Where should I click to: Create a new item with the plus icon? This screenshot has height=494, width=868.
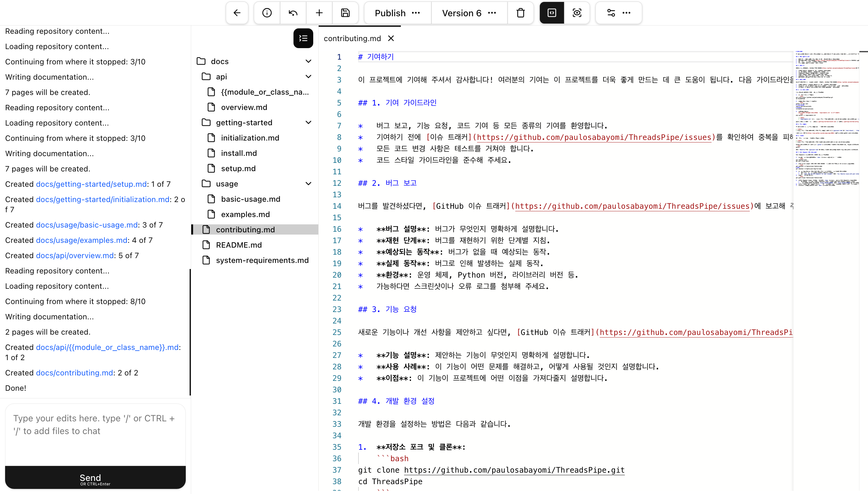coord(319,12)
